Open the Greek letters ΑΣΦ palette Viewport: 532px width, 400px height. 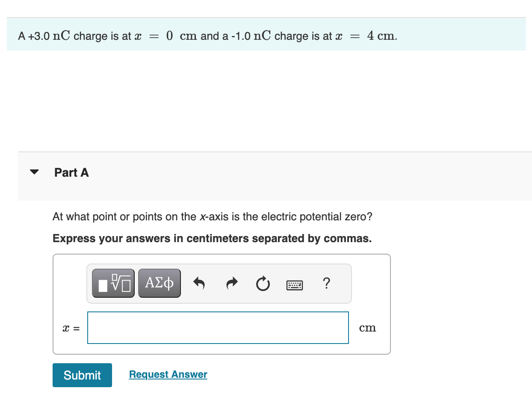pyautogui.click(x=159, y=282)
